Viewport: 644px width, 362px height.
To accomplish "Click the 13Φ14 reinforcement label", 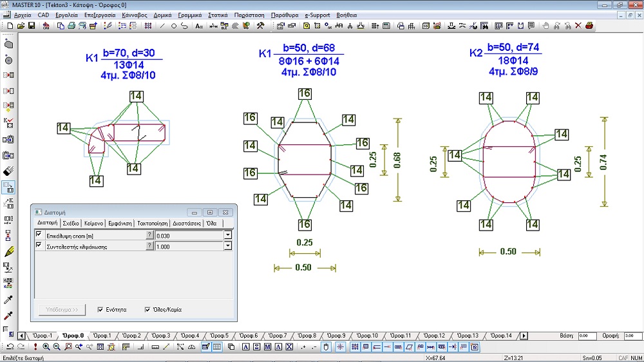I will click(x=129, y=65).
